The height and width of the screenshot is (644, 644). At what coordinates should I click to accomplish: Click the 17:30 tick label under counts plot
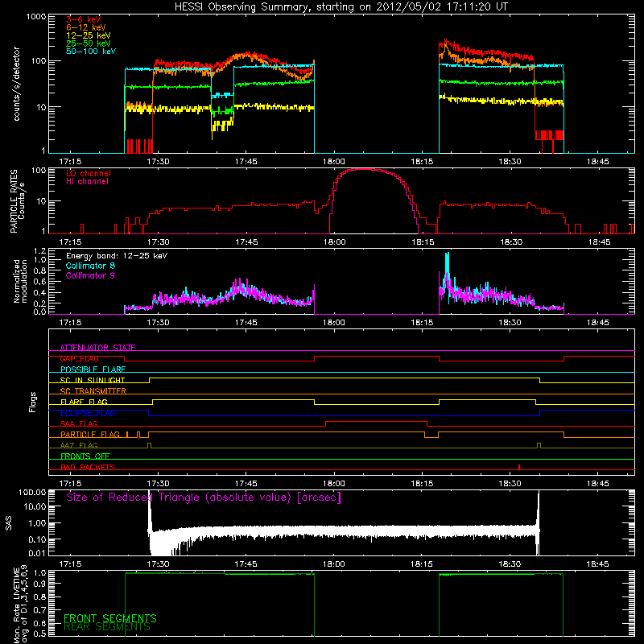tap(158, 162)
